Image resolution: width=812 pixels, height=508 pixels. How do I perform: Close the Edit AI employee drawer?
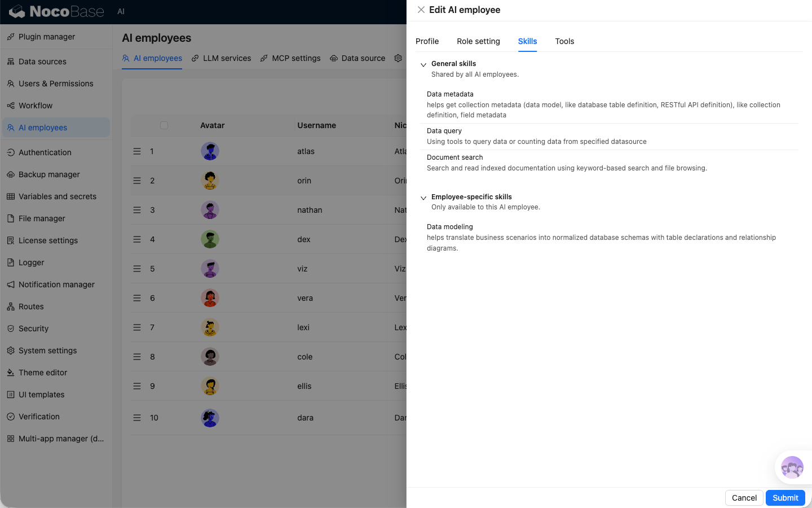(421, 10)
